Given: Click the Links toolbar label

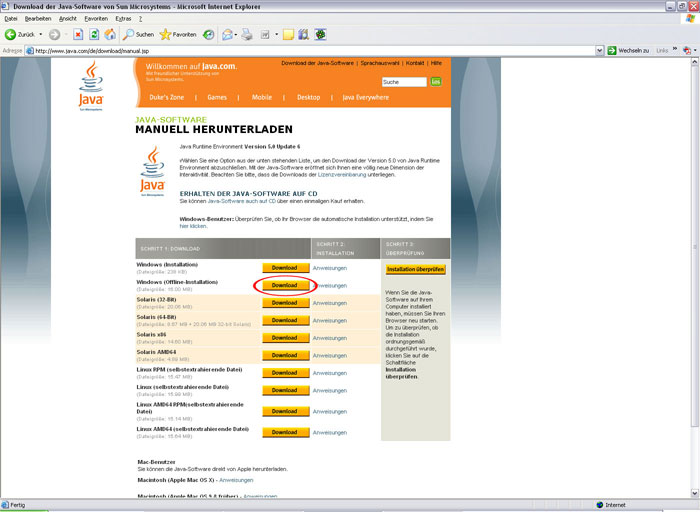Looking at the screenshot, I should pos(662,51).
